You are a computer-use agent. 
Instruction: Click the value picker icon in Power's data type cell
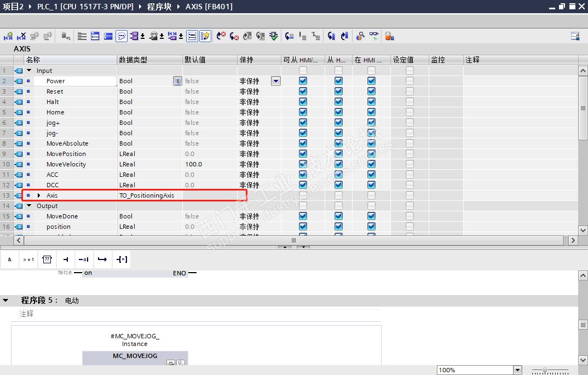(177, 81)
